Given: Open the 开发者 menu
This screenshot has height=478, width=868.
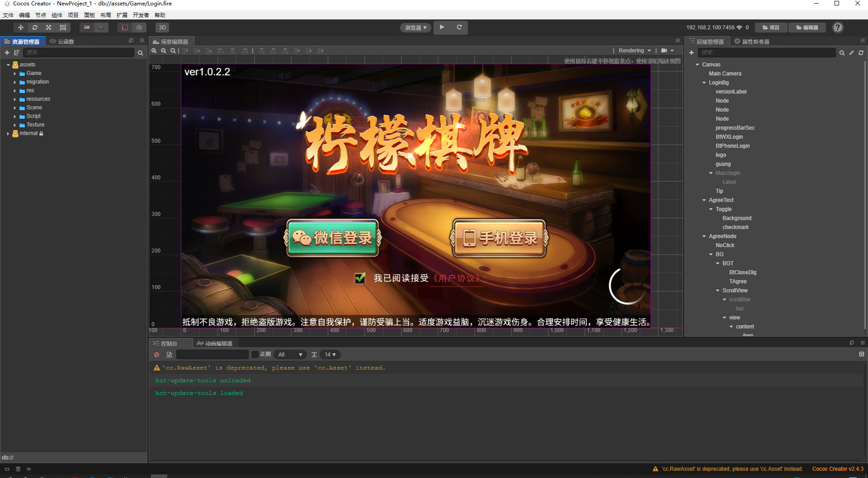Looking at the screenshot, I should pos(141,15).
